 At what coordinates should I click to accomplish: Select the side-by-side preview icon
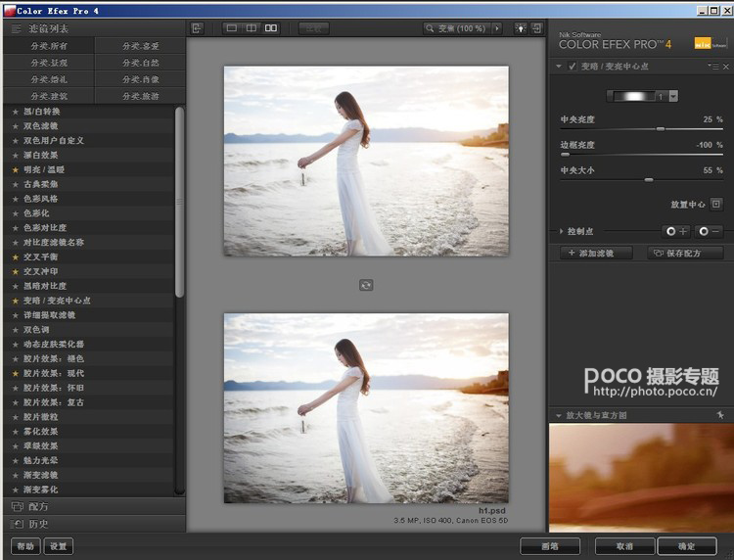click(271, 28)
